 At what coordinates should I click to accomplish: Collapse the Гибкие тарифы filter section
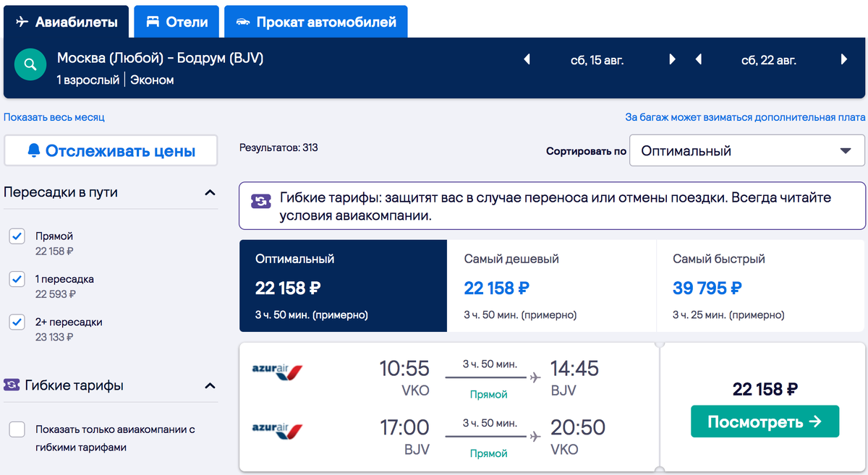(210, 385)
